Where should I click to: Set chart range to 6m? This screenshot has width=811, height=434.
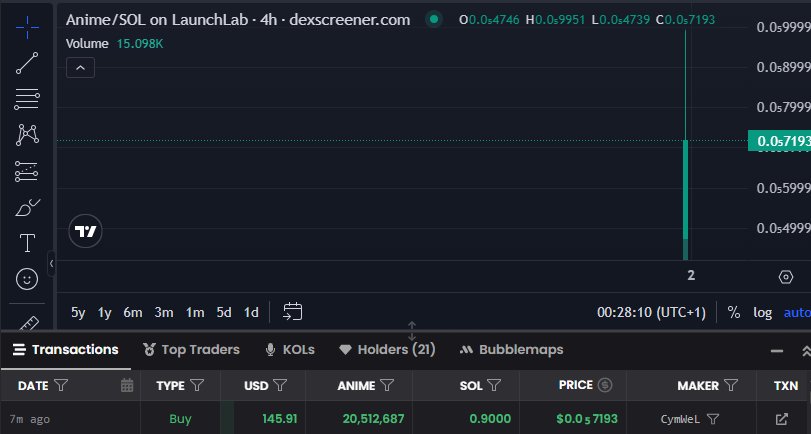point(132,312)
